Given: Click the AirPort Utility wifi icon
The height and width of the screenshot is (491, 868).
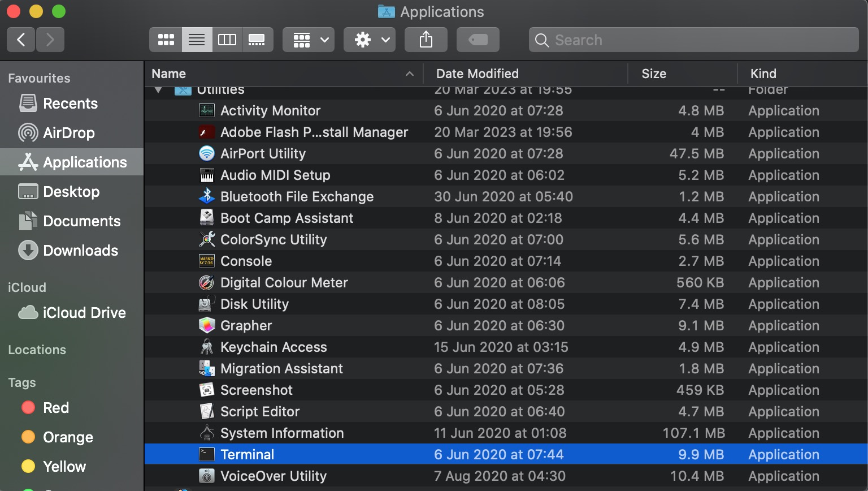Looking at the screenshot, I should coord(207,153).
